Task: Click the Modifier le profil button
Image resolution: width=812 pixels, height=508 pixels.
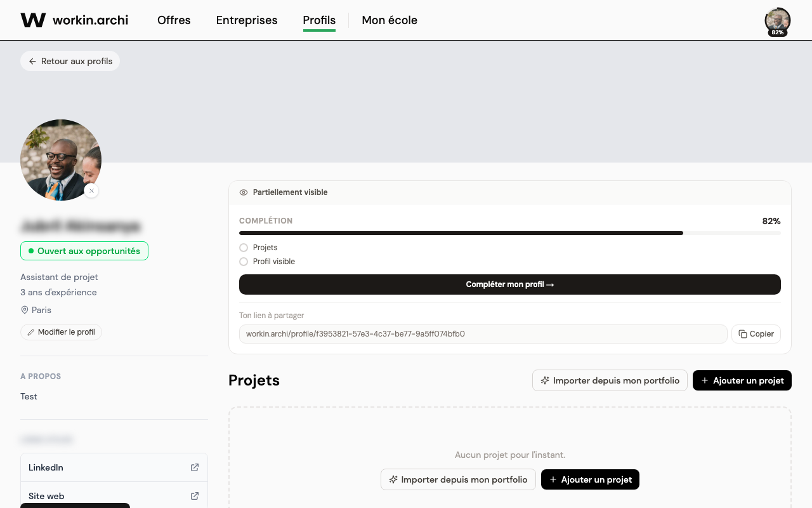Action: point(61,332)
